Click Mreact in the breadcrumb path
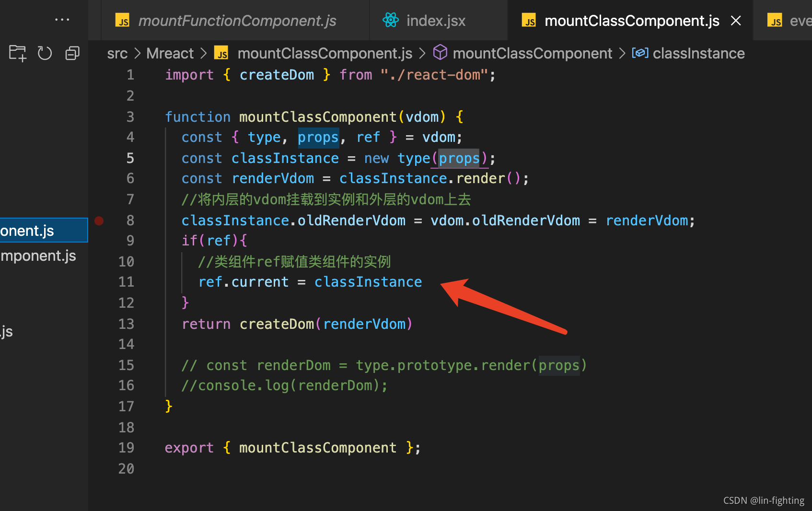Screen dimensions: 812x511 170,53
